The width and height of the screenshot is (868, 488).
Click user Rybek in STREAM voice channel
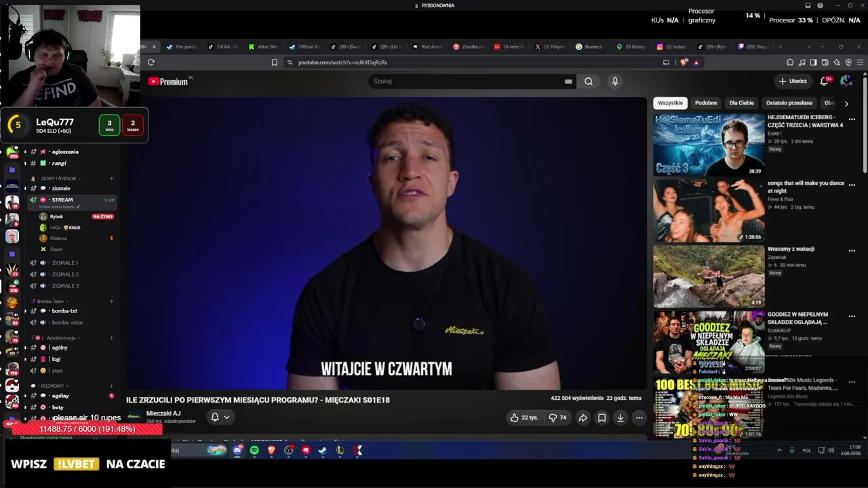click(56, 217)
